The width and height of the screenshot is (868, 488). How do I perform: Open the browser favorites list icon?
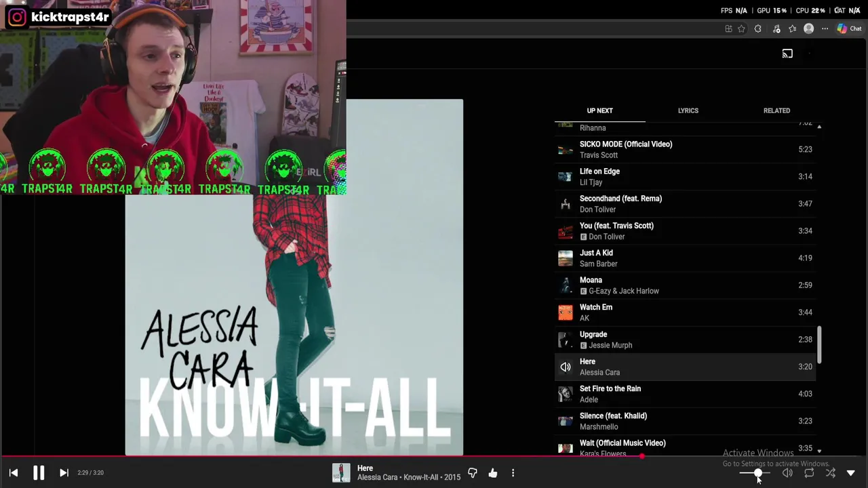(793, 28)
